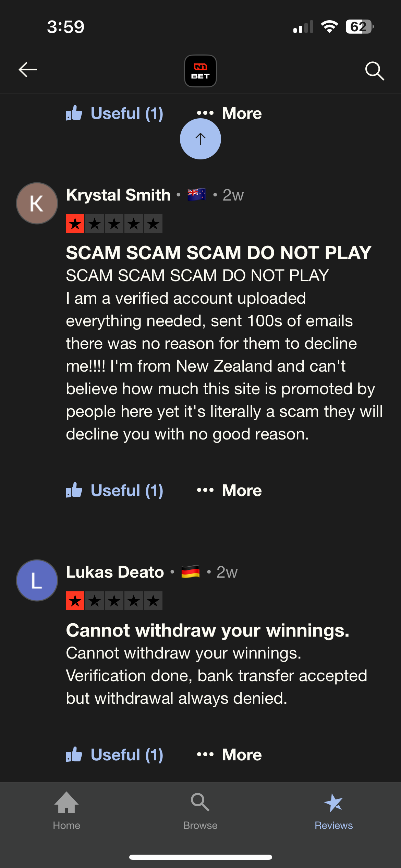The width and height of the screenshot is (401, 868).
Task: Tap the German flag icon
Action: [191, 572]
